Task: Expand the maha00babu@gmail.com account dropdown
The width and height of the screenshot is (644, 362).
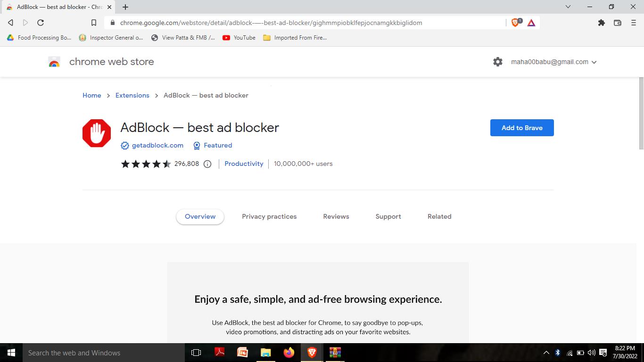Action: point(554,62)
